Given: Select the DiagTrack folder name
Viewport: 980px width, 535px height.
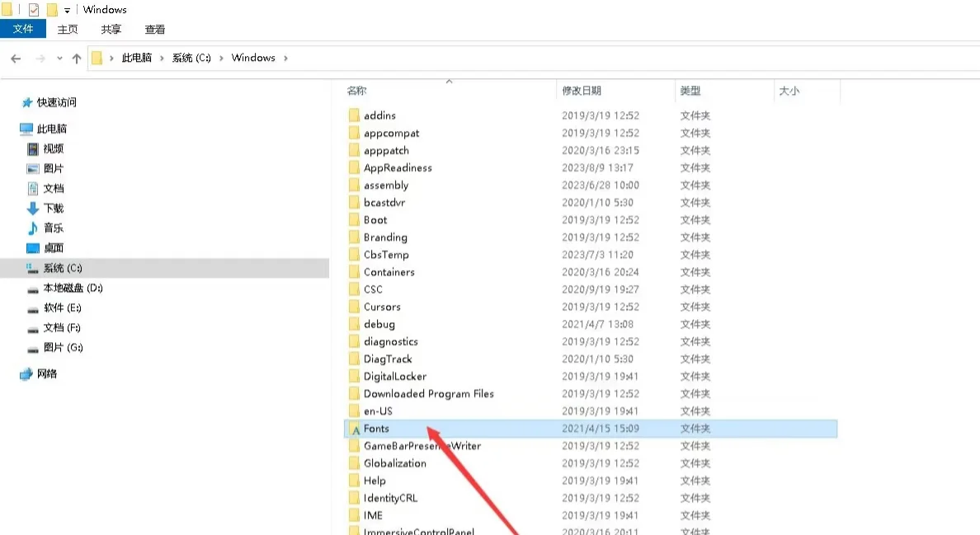Looking at the screenshot, I should coord(389,359).
